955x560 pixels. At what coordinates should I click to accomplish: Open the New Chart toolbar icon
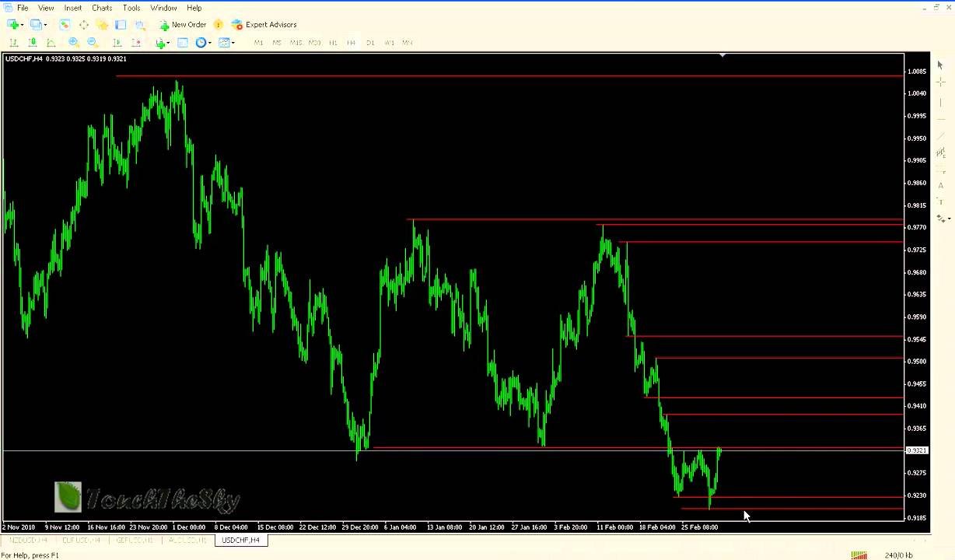click(12, 25)
